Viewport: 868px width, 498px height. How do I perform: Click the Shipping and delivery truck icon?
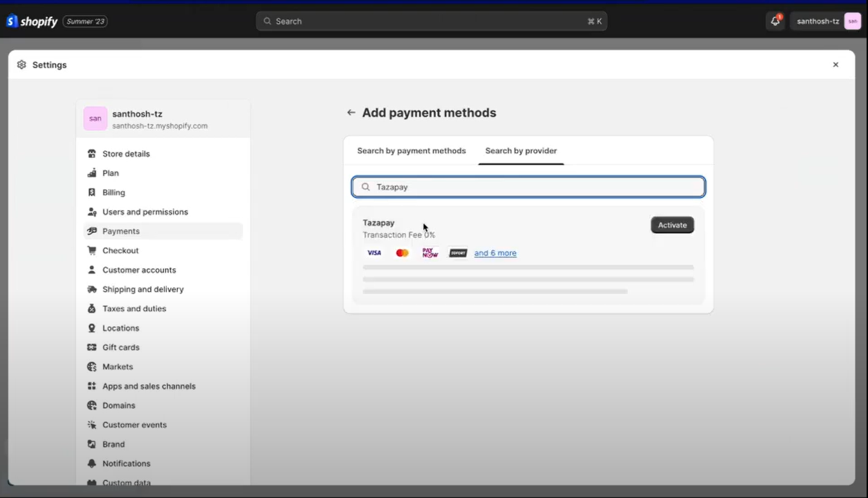pos(92,289)
